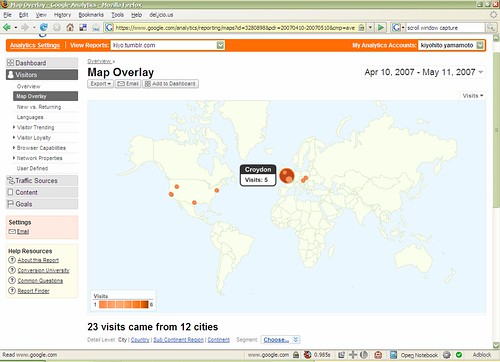Click the Analytics Settings link
The height and width of the screenshot is (362, 500).
coord(35,45)
